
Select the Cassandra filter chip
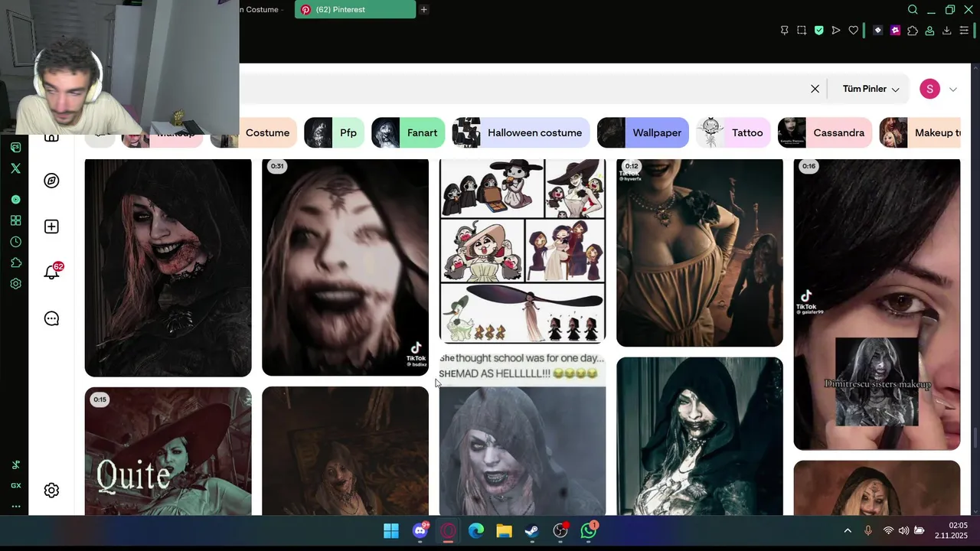pyautogui.click(x=825, y=132)
